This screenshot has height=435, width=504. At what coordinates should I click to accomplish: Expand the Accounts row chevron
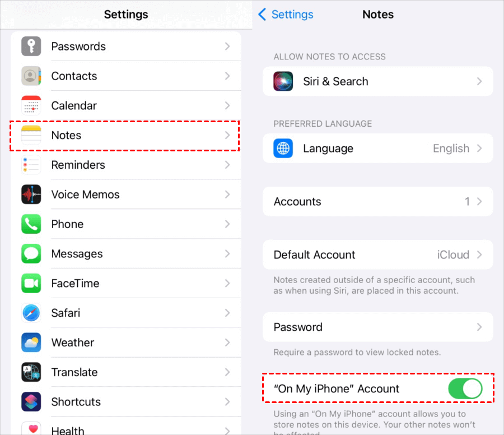tap(479, 201)
